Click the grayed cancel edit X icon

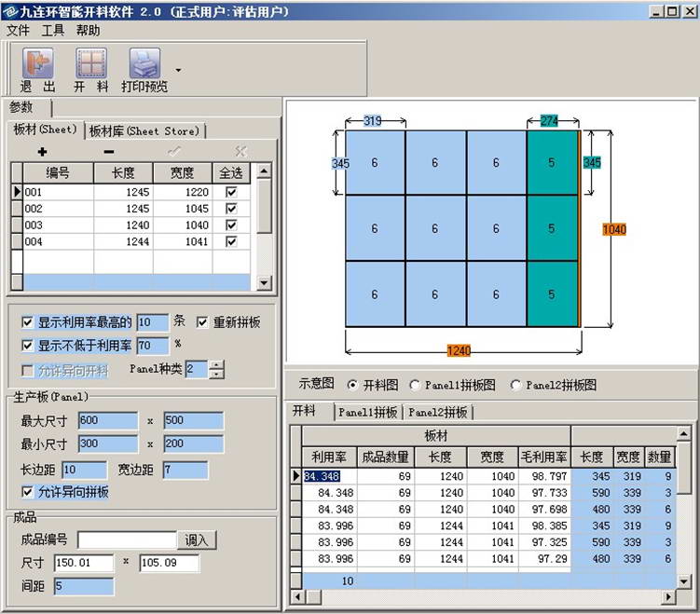[241, 152]
